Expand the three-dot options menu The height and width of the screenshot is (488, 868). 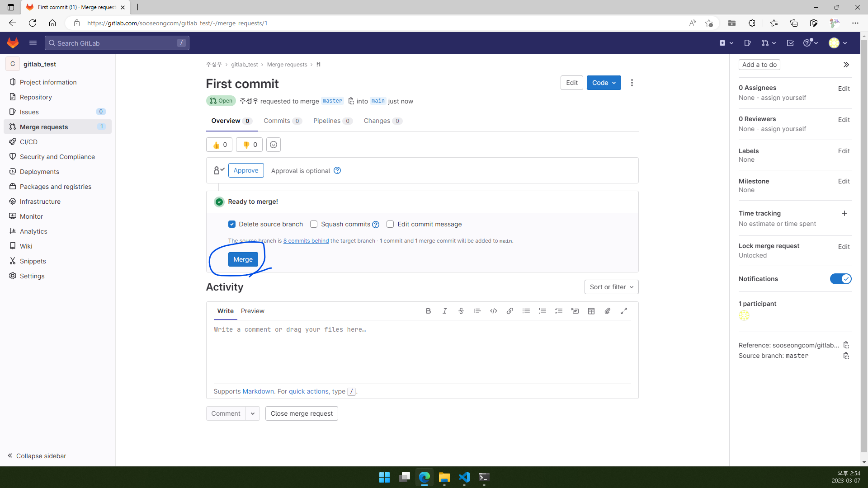point(631,83)
